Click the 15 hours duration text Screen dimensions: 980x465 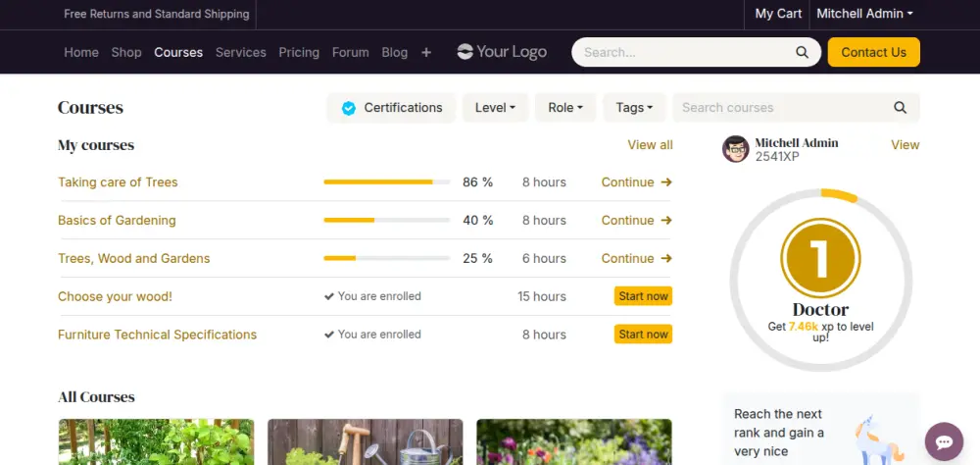542,296
